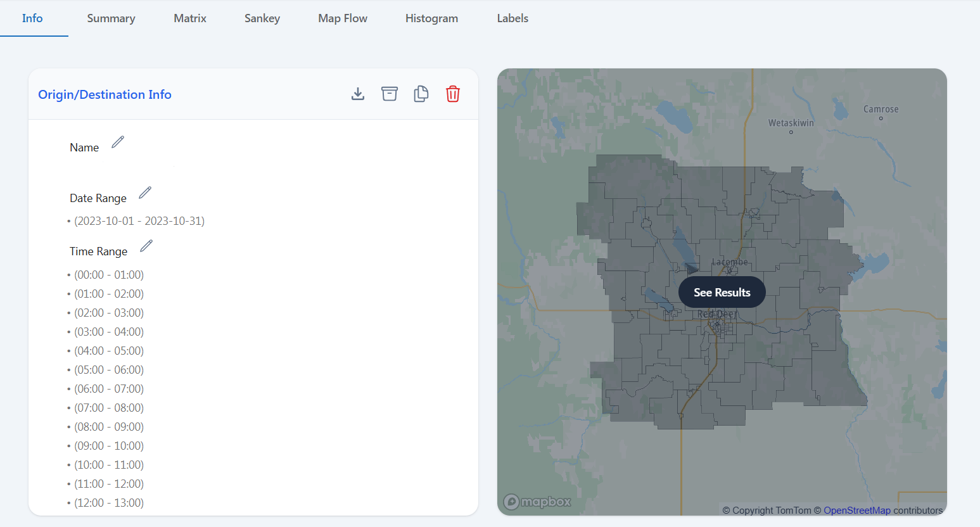Select time range 00:00 - 01:00
980x527 pixels.
click(109, 275)
